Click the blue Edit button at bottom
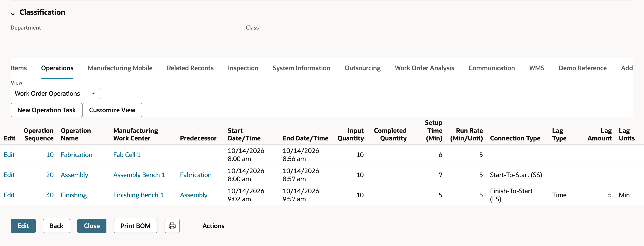This screenshot has width=644, height=246. point(23,226)
